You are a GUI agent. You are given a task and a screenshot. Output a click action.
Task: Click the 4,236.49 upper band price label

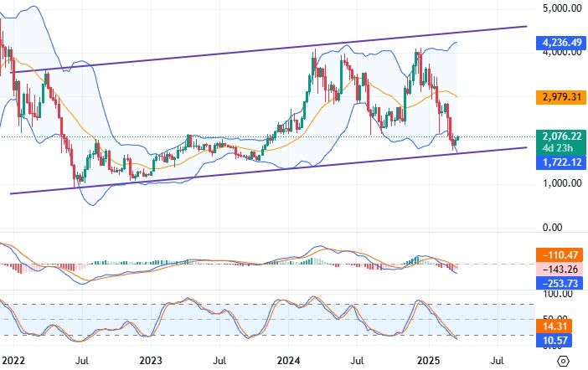pos(561,43)
